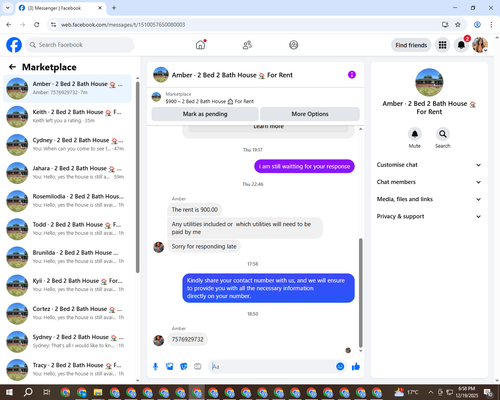
Task: Click the 7576929732 message bubble
Action: [187, 339]
